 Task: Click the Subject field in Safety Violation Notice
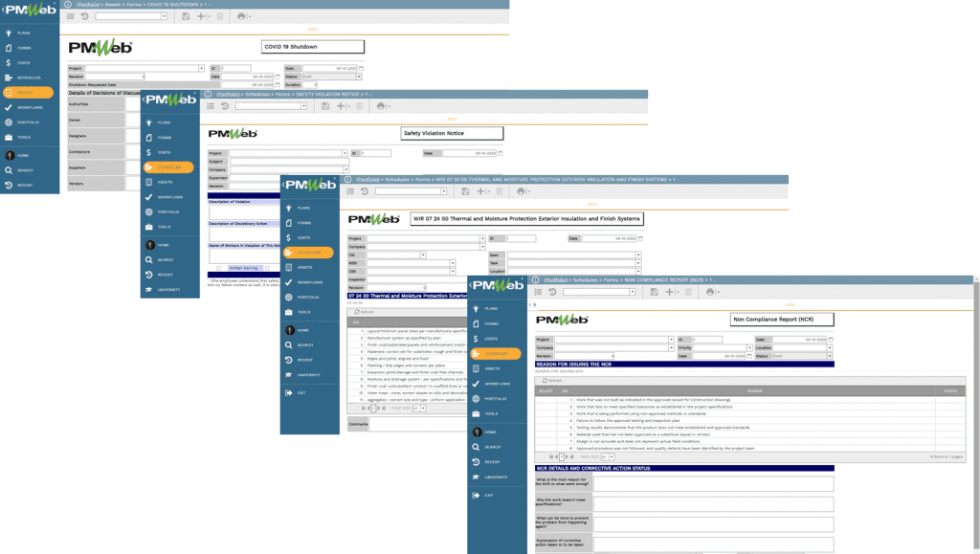pos(289,161)
